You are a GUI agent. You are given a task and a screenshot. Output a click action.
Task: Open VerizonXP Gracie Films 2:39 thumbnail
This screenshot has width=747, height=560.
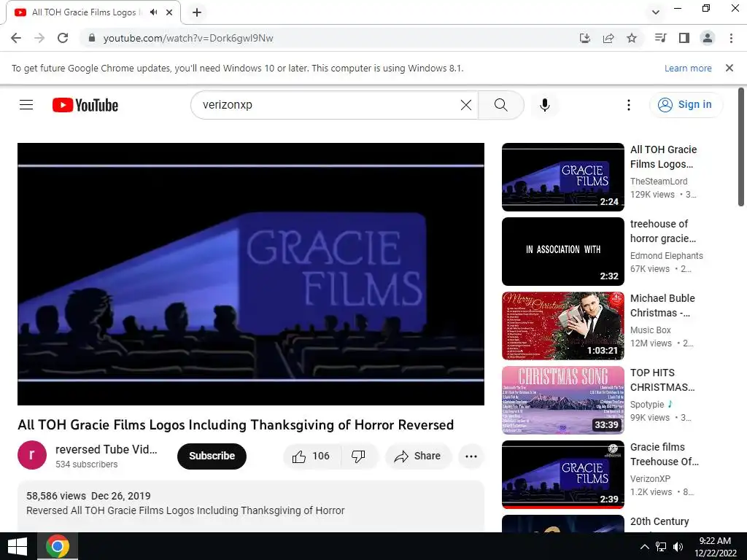562,474
